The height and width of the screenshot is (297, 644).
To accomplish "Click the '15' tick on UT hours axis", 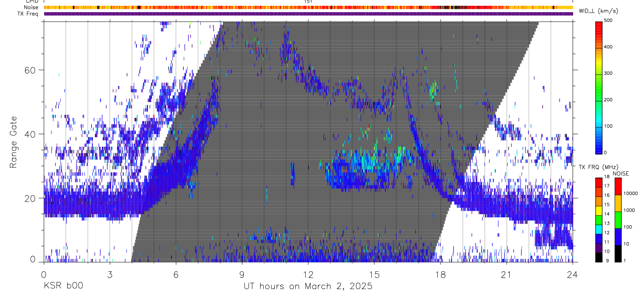I will 374,274.
